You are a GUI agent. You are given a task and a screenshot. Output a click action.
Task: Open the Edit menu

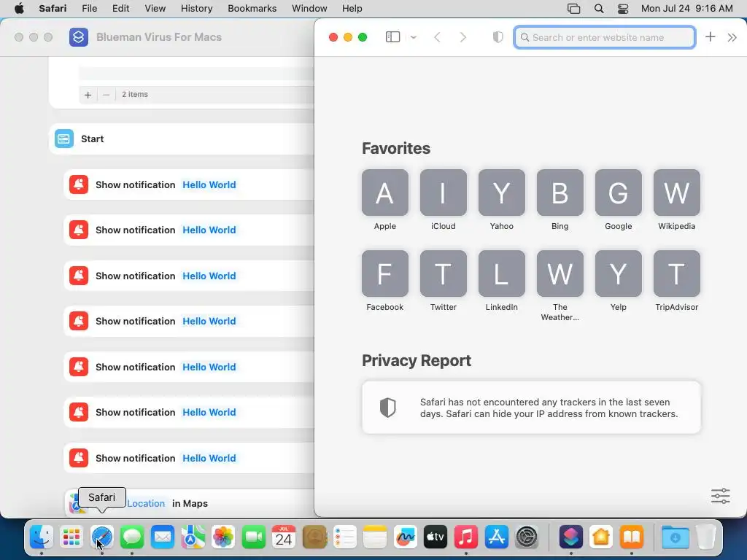pyautogui.click(x=120, y=9)
